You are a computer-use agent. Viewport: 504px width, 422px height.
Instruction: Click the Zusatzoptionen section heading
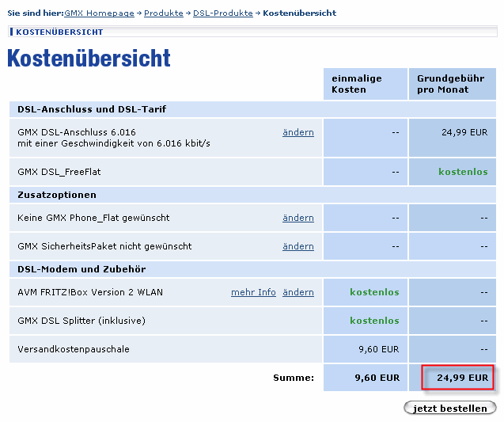57,195
